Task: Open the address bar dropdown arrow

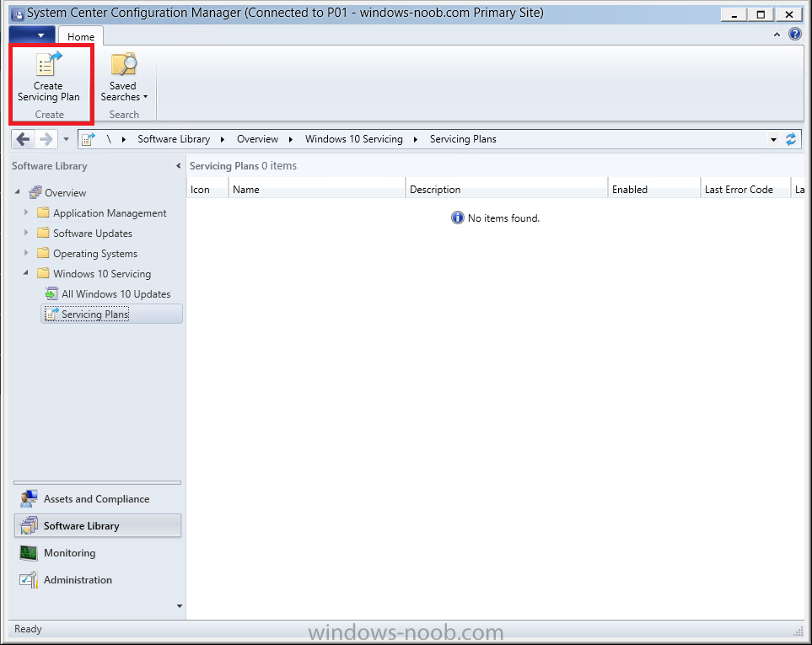Action: [x=773, y=140]
